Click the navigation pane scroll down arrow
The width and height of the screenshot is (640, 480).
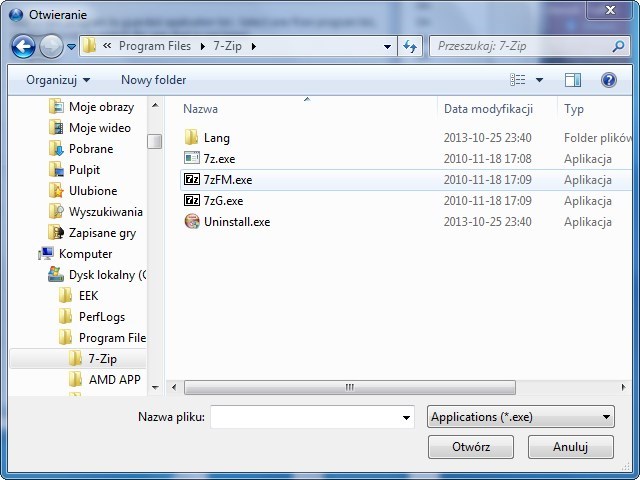(x=155, y=387)
